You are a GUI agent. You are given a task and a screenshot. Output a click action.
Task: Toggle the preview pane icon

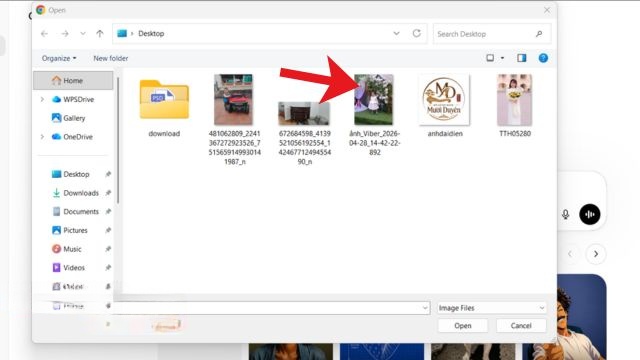point(522,58)
